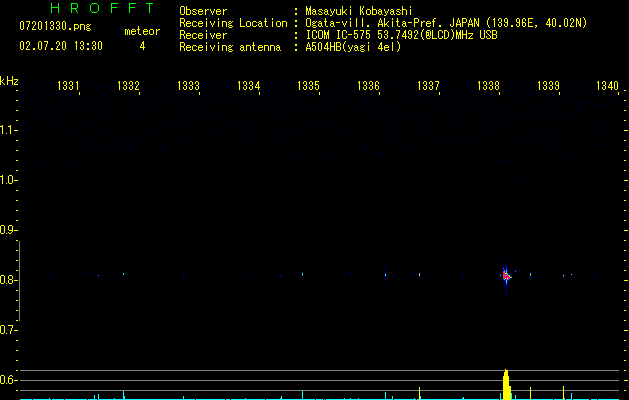Click the 0.9 kHz frequency label

point(8,230)
